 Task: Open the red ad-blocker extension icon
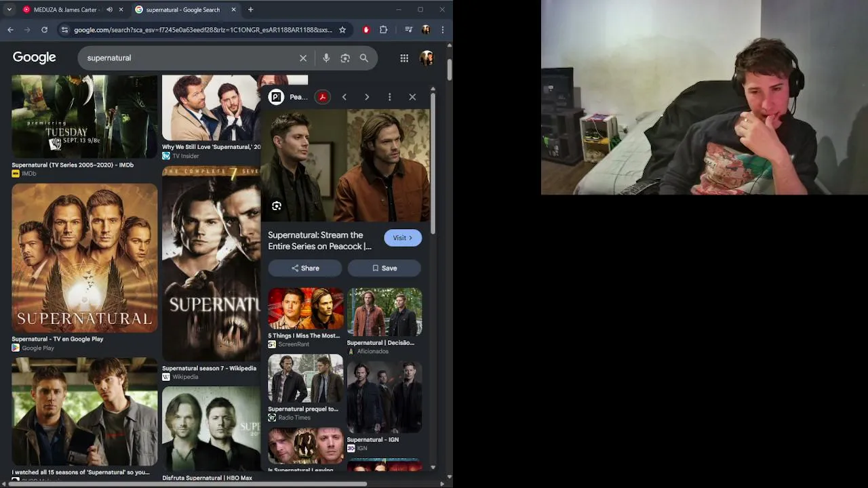[x=366, y=30]
